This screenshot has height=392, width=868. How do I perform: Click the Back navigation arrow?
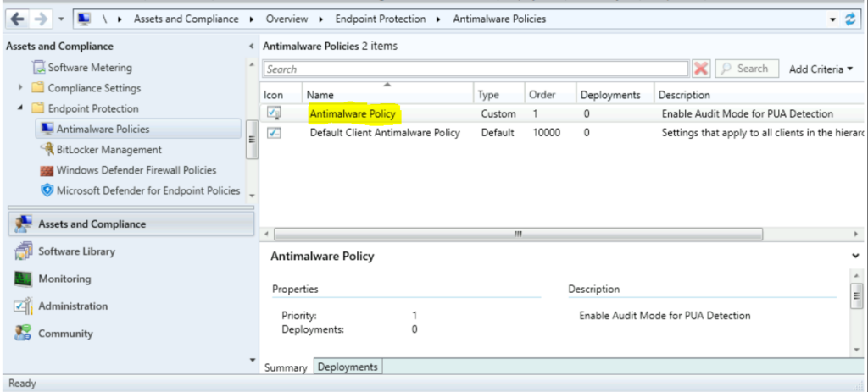point(18,19)
